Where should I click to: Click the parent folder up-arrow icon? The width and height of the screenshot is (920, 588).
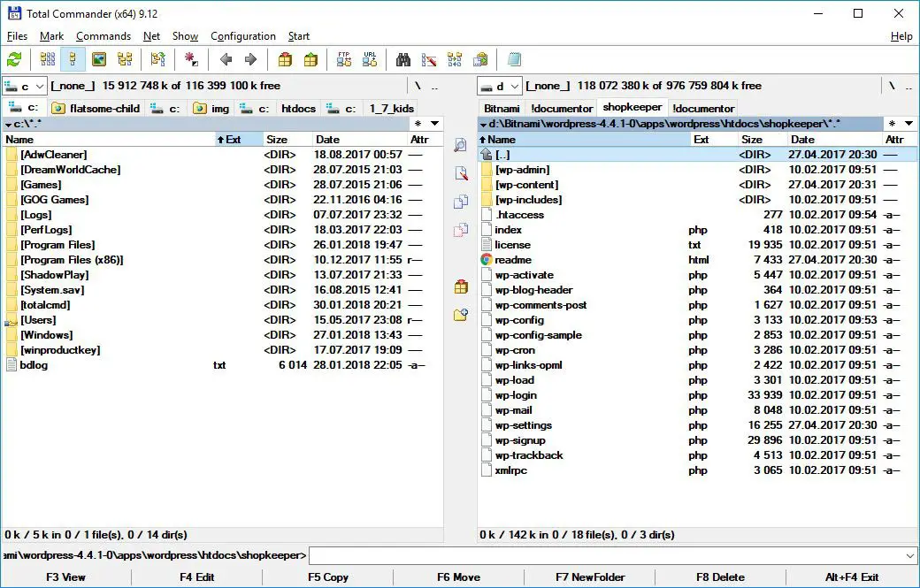486,154
